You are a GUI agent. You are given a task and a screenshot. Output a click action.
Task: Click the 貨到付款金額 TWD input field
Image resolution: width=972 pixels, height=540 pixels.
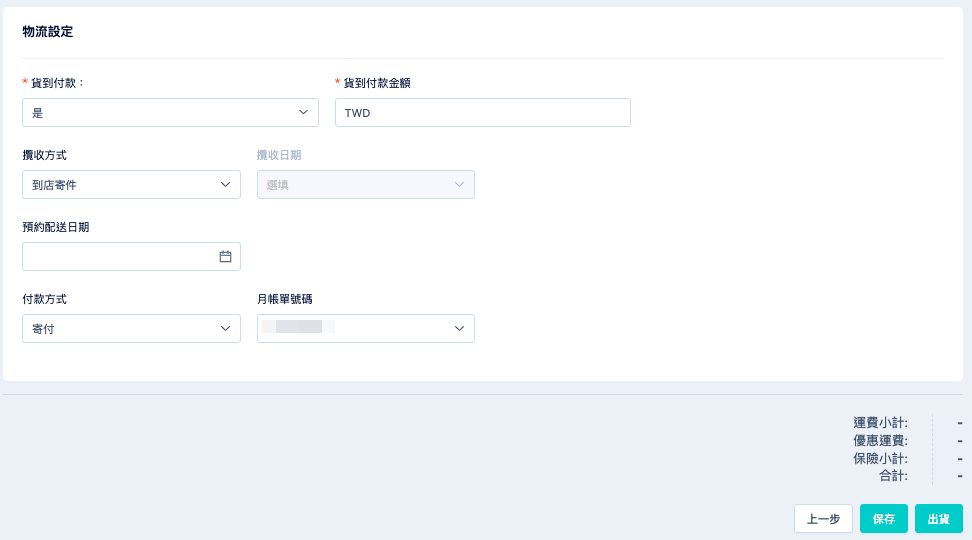[483, 113]
